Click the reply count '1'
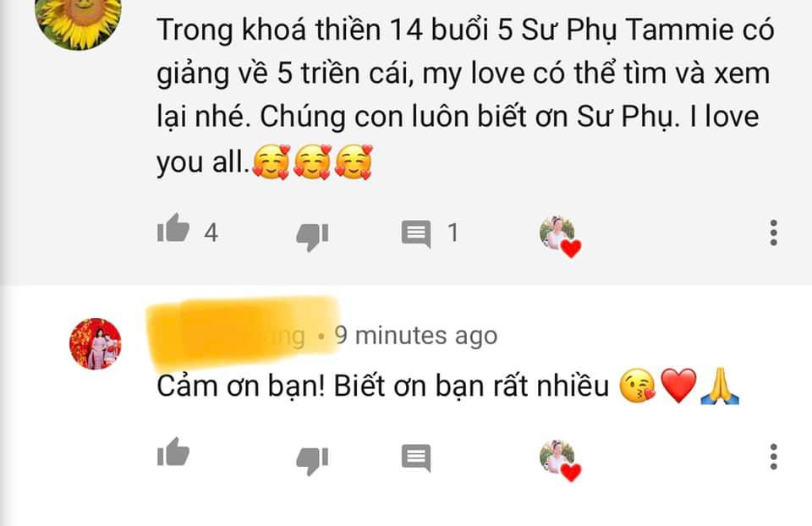Screen dimensions: 812x526 click(x=453, y=233)
